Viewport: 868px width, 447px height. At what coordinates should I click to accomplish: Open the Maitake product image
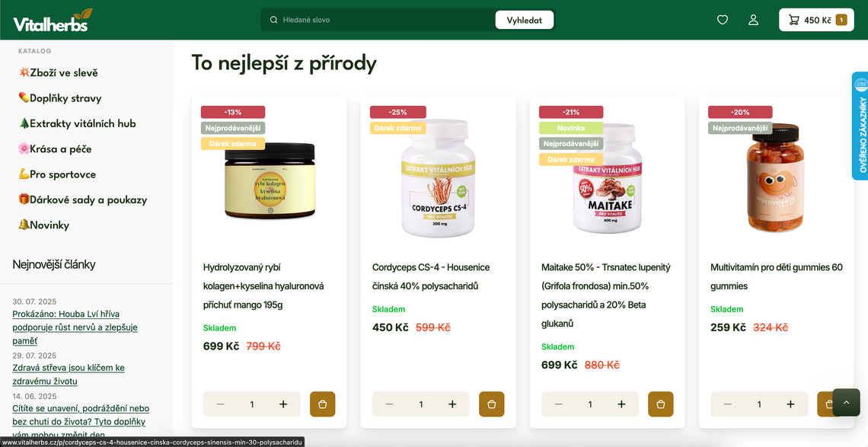coord(608,176)
